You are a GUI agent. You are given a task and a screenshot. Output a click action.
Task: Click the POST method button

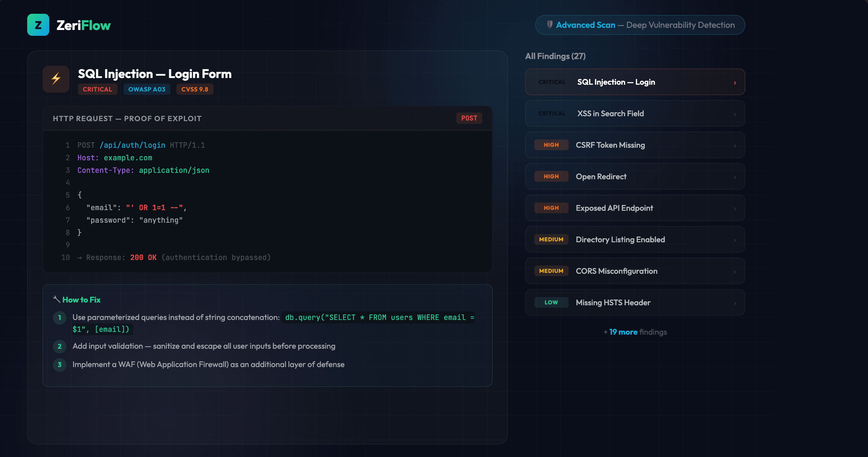(x=469, y=118)
